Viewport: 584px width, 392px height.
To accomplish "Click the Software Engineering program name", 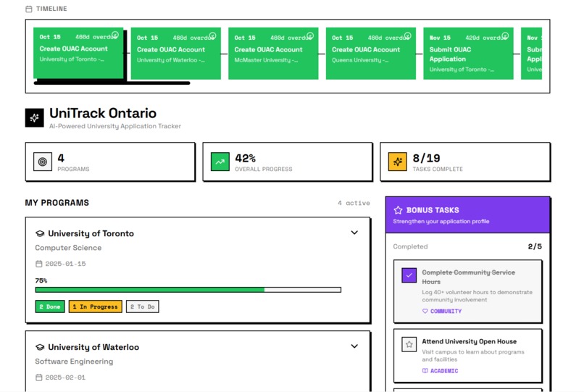I will 74,362.
